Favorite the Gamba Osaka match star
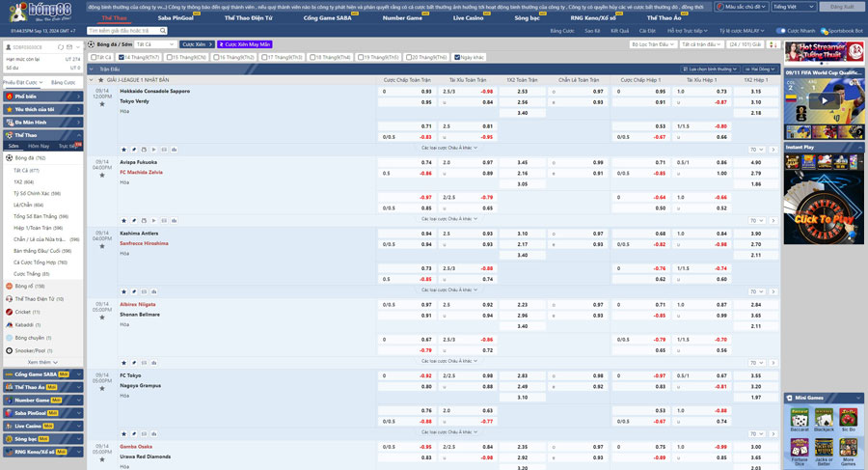This screenshot has height=470, width=868. [102, 459]
